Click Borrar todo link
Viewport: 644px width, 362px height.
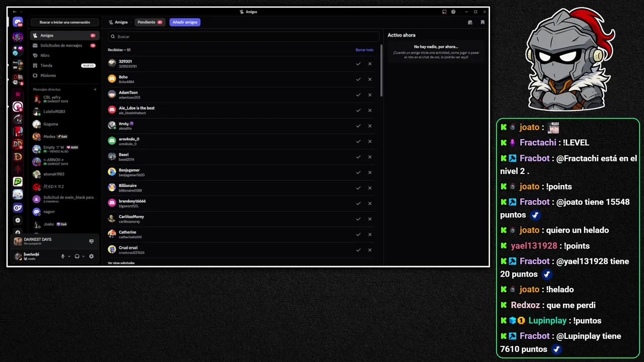click(x=364, y=50)
